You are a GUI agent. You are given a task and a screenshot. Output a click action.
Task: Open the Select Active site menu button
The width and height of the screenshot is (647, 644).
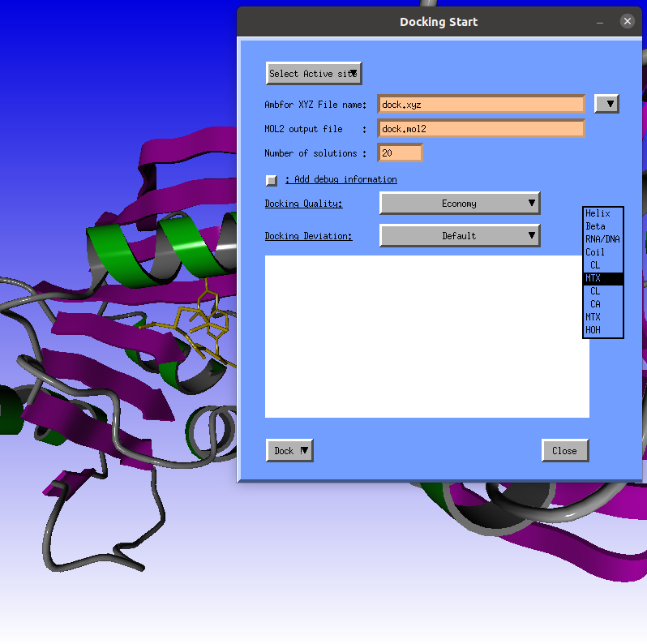[x=313, y=74]
